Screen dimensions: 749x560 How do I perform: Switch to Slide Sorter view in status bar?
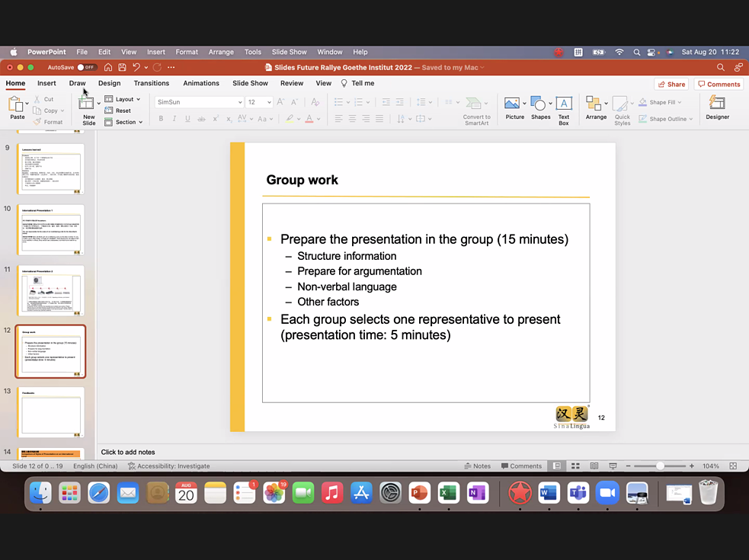tap(575, 466)
